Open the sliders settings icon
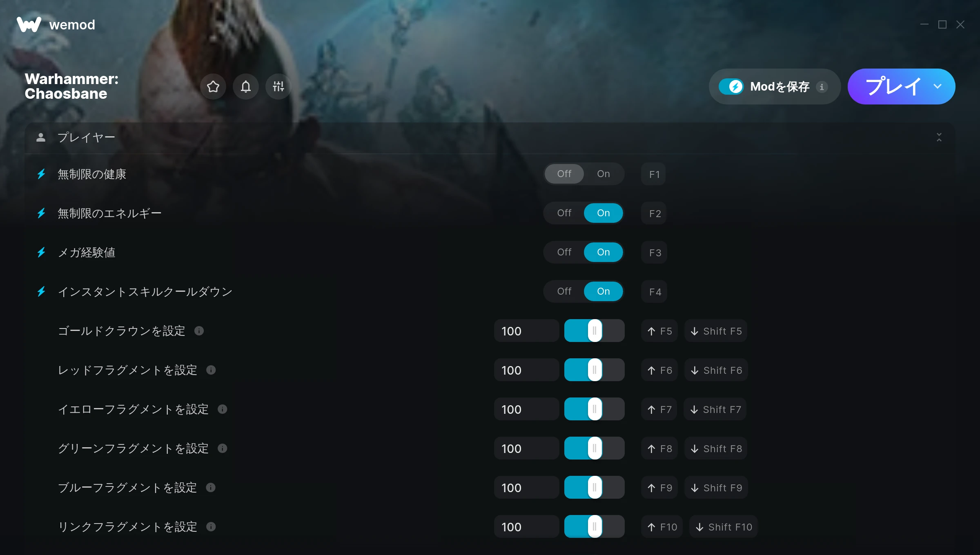The height and width of the screenshot is (555, 980). (x=278, y=87)
